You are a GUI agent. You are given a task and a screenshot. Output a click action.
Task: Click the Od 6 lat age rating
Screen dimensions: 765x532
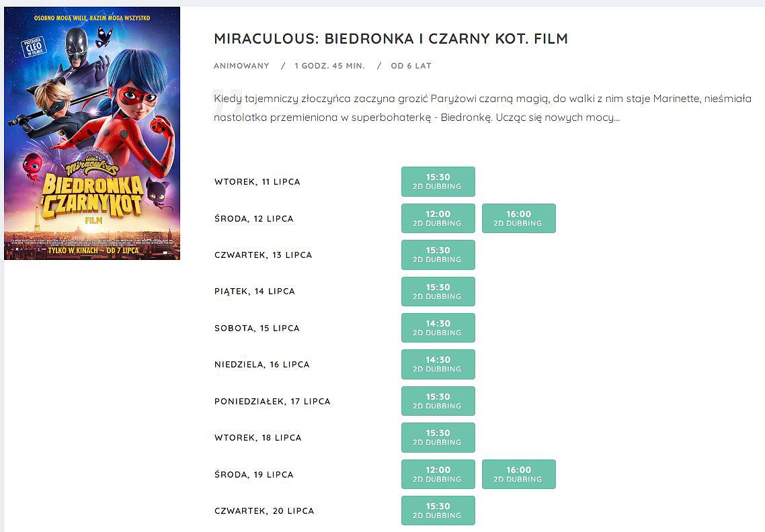(411, 66)
